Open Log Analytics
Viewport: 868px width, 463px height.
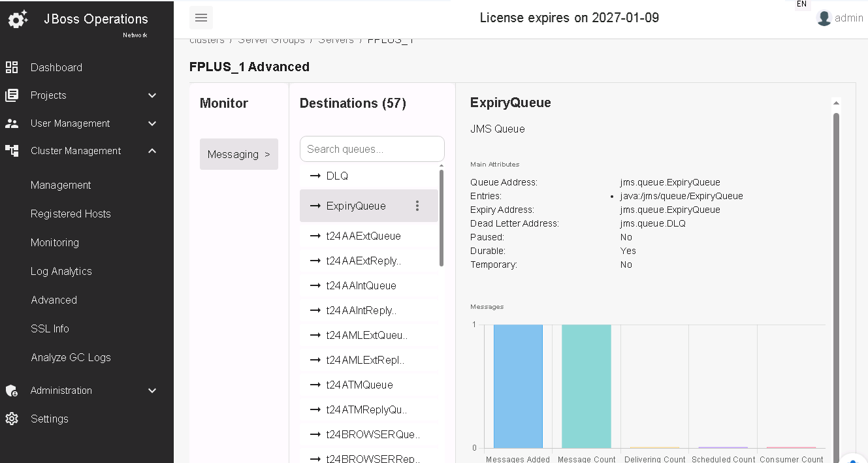click(61, 272)
